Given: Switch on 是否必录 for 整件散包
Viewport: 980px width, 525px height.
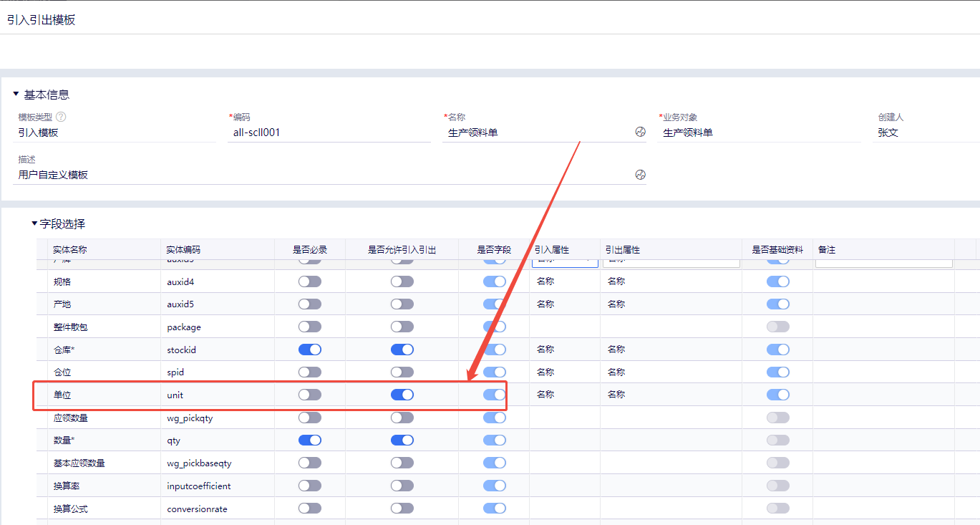Looking at the screenshot, I should [310, 327].
